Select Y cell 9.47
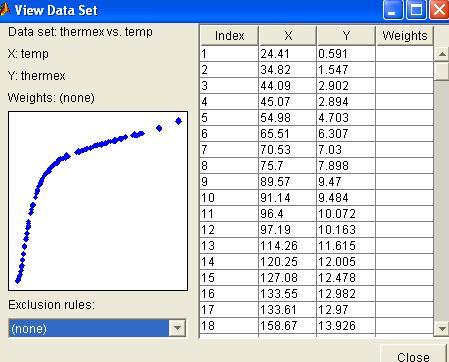 [346, 182]
